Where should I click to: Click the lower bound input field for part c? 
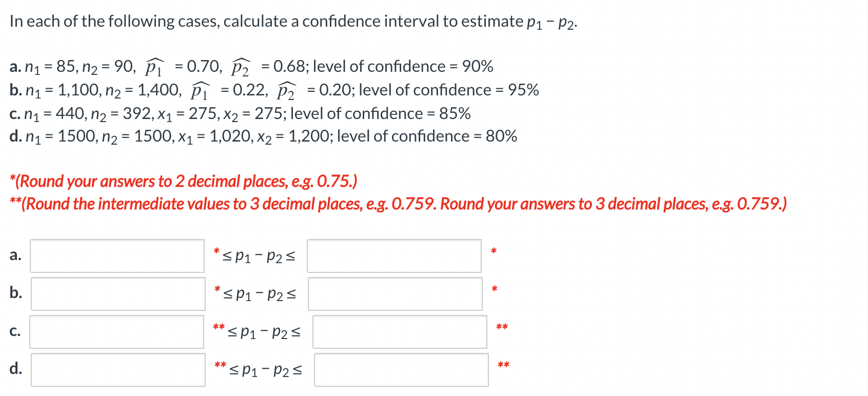[116, 332]
